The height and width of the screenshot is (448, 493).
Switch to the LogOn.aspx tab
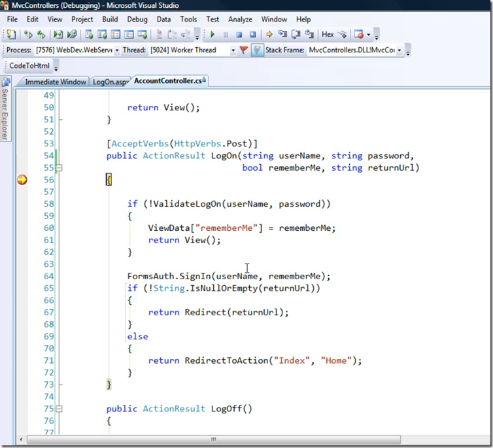tap(110, 82)
